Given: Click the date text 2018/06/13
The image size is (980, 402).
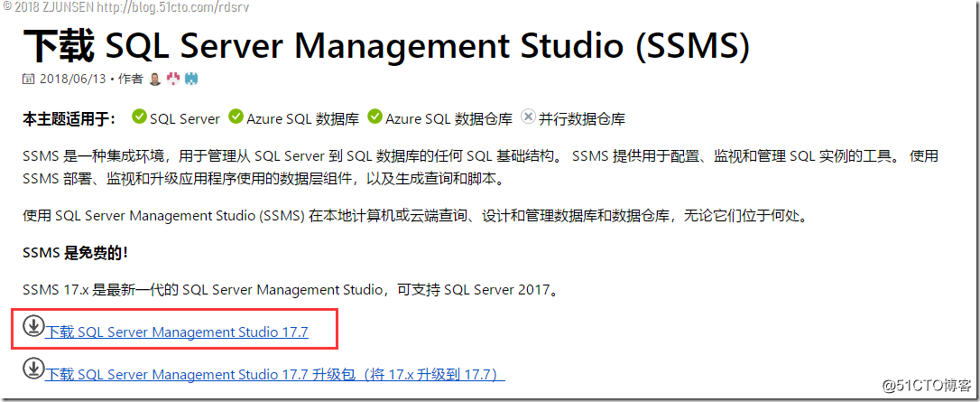Looking at the screenshot, I should [72, 79].
